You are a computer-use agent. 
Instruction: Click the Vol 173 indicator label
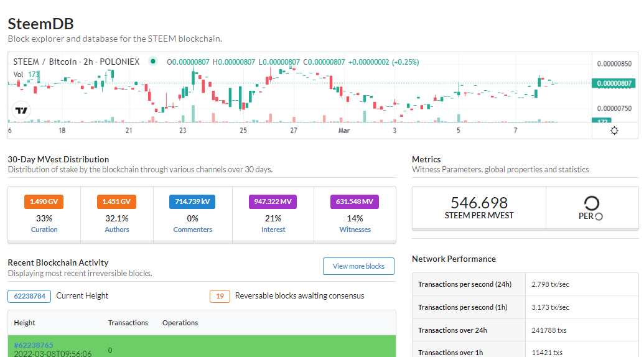click(26, 74)
